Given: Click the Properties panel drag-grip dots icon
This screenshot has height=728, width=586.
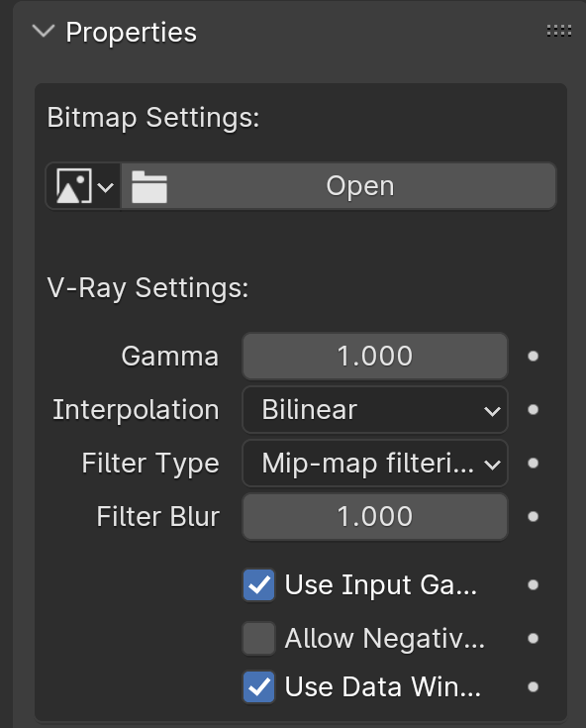Looking at the screenshot, I should (558, 31).
